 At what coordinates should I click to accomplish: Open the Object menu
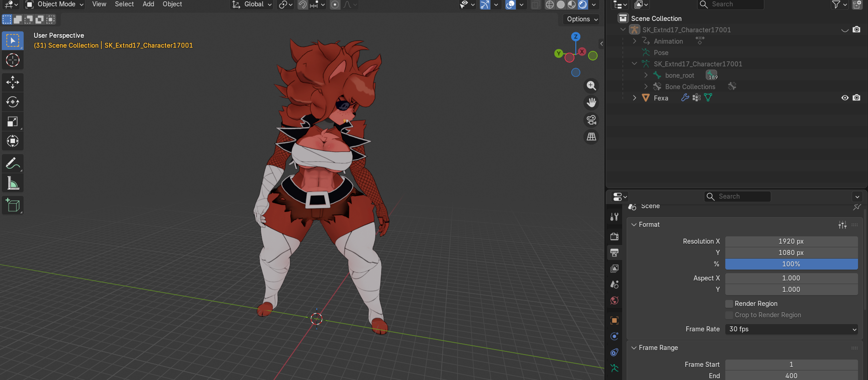pos(172,4)
